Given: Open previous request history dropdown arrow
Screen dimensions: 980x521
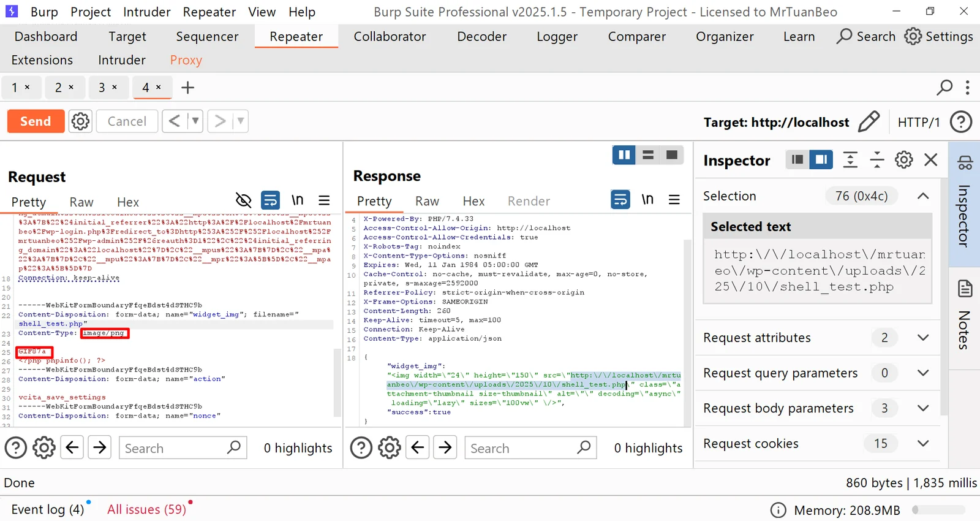Looking at the screenshot, I should (195, 121).
